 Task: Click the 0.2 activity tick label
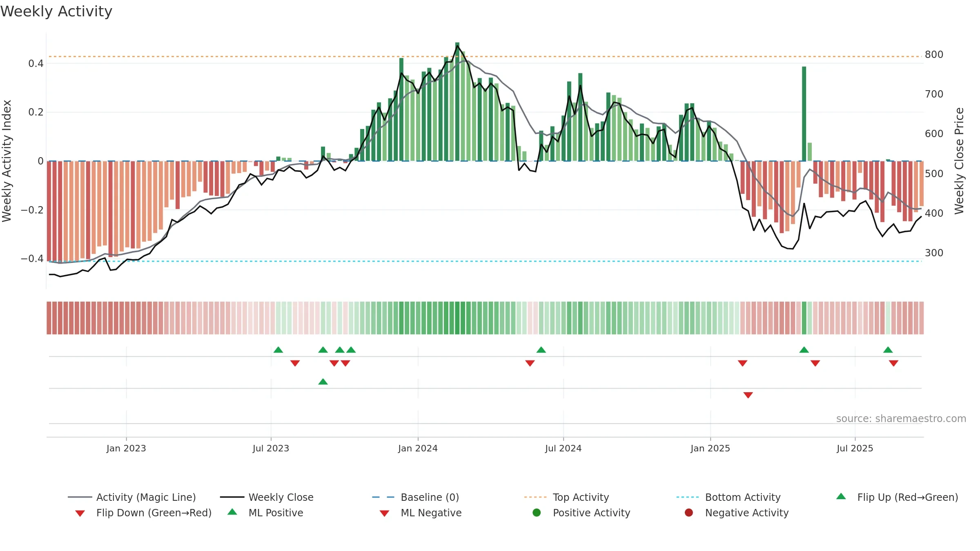pos(36,112)
